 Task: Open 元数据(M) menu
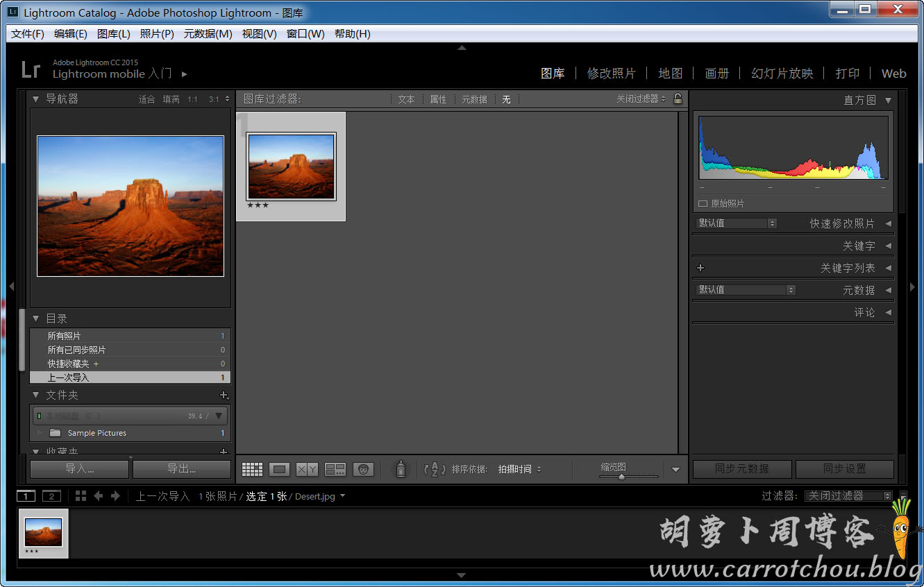tap(208, 34)
